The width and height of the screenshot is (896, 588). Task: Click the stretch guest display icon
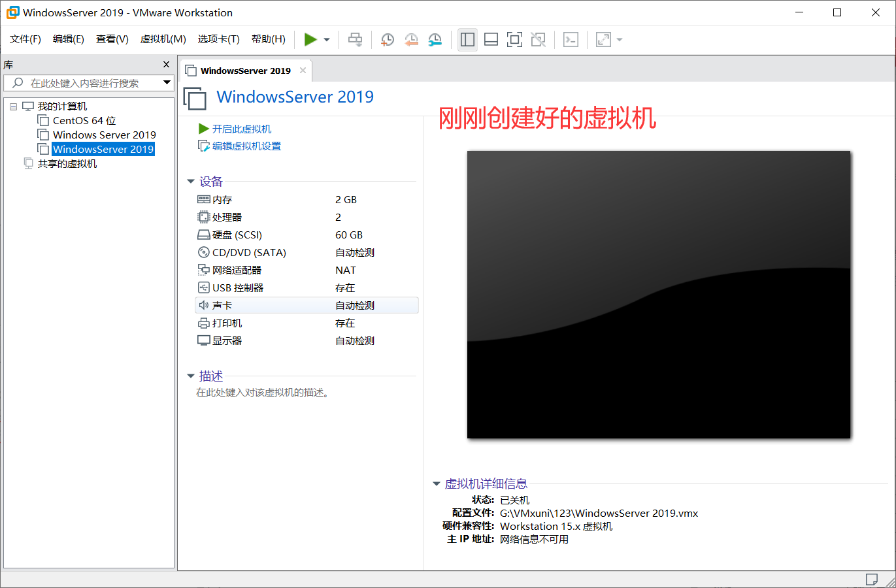tap(603, 40)
